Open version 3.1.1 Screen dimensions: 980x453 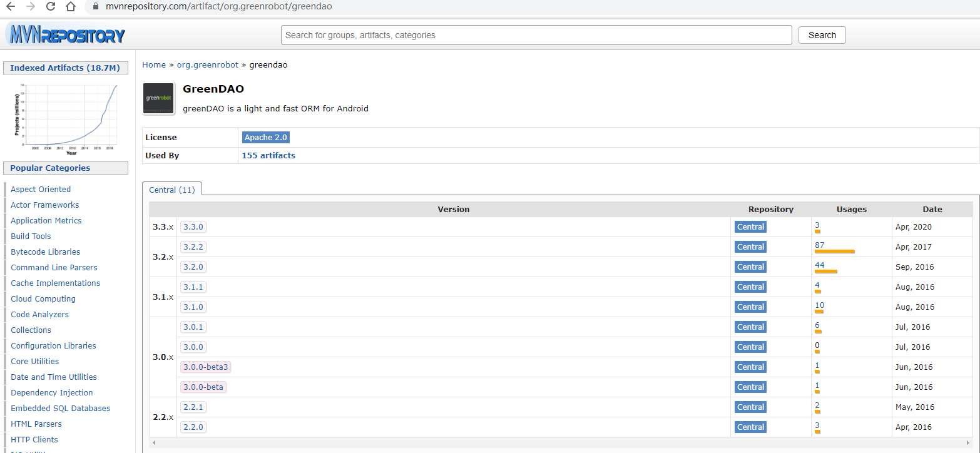pos(193,287)
